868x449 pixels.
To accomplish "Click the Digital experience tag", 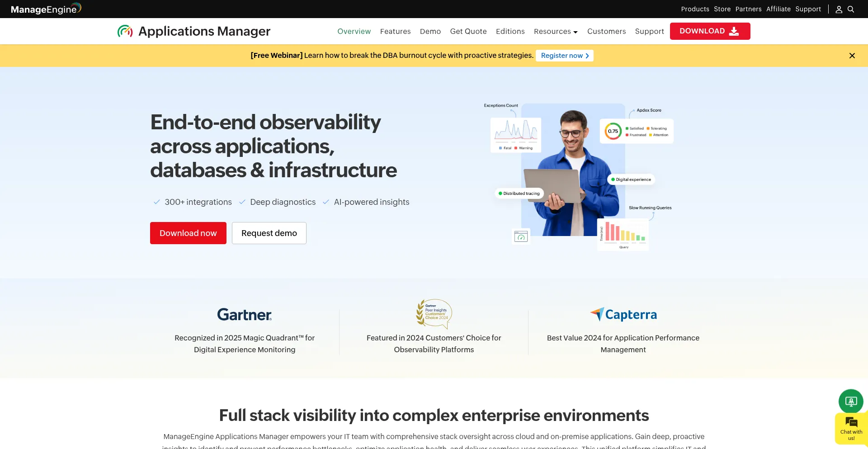I will tap(631, 180).
